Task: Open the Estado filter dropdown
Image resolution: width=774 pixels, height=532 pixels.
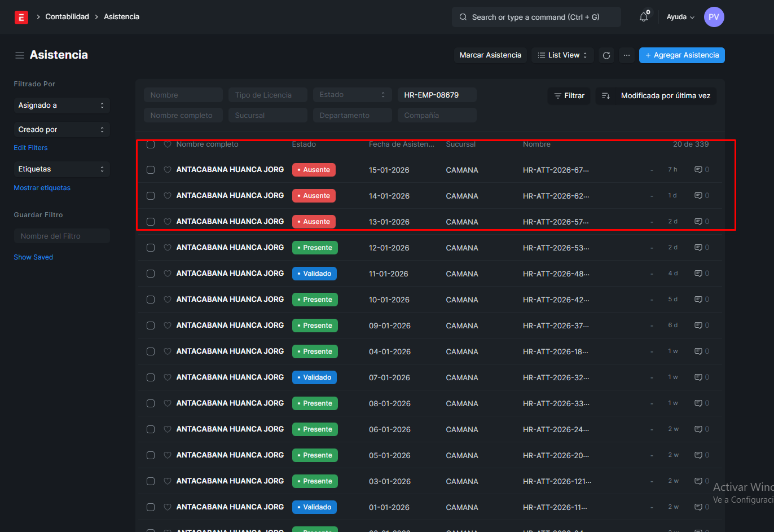Action: click(352, 95)
